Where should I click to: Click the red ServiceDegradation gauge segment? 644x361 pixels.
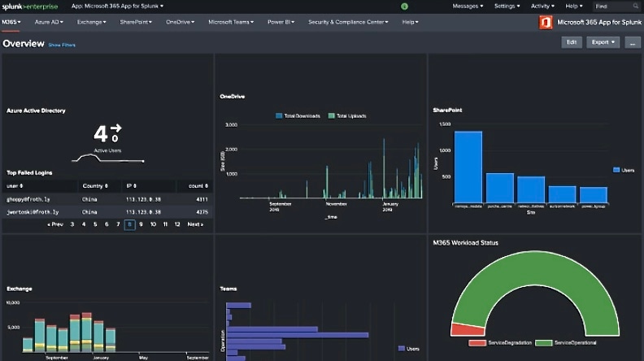(x=466, y=329)
